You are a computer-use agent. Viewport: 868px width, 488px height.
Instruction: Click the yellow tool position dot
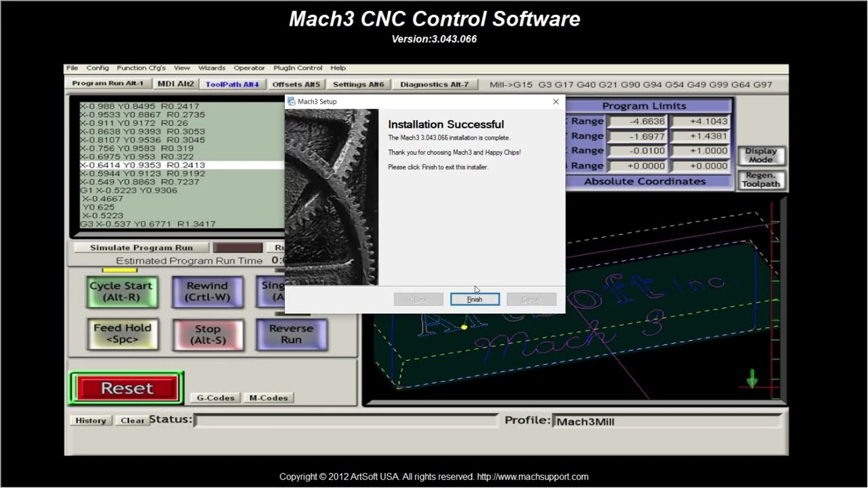464,327
